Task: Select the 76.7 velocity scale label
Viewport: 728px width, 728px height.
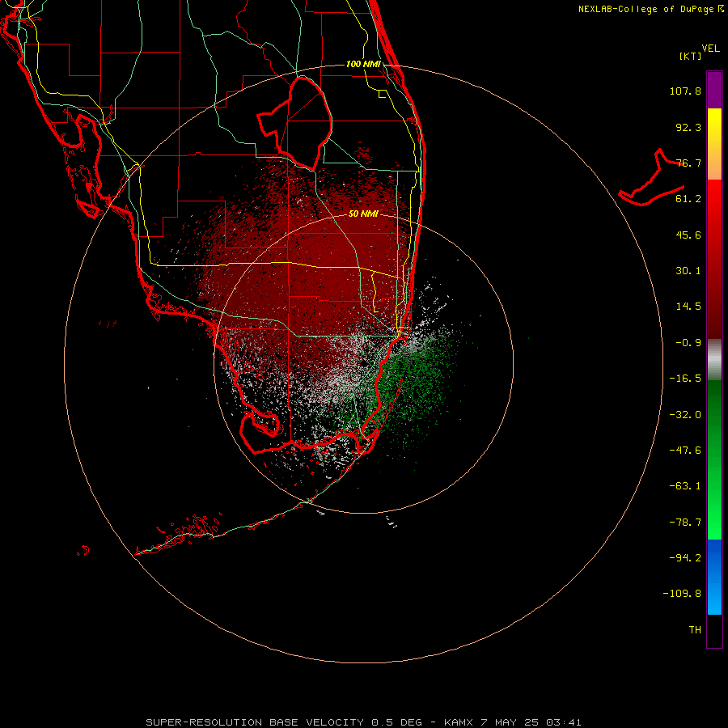Action: [688, 163]
